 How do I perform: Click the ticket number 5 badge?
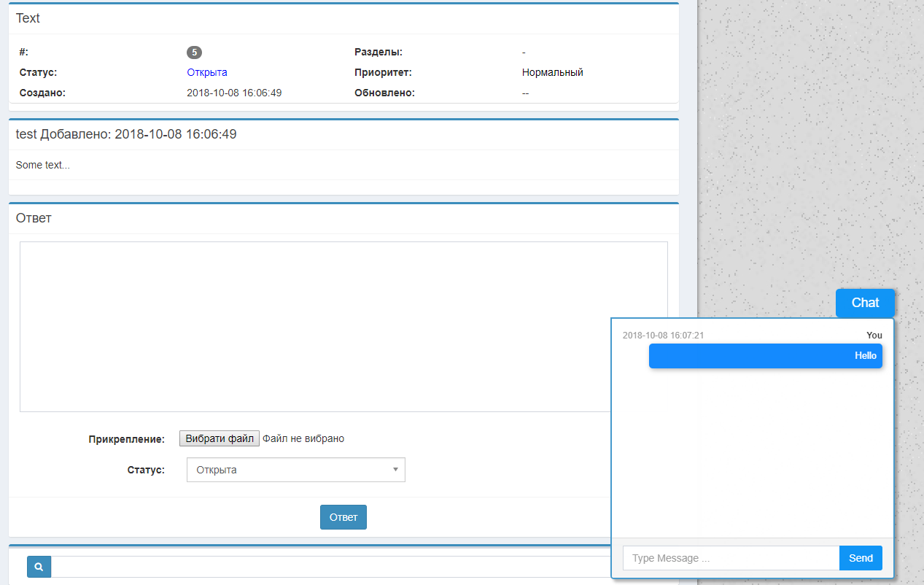(194, 52)
